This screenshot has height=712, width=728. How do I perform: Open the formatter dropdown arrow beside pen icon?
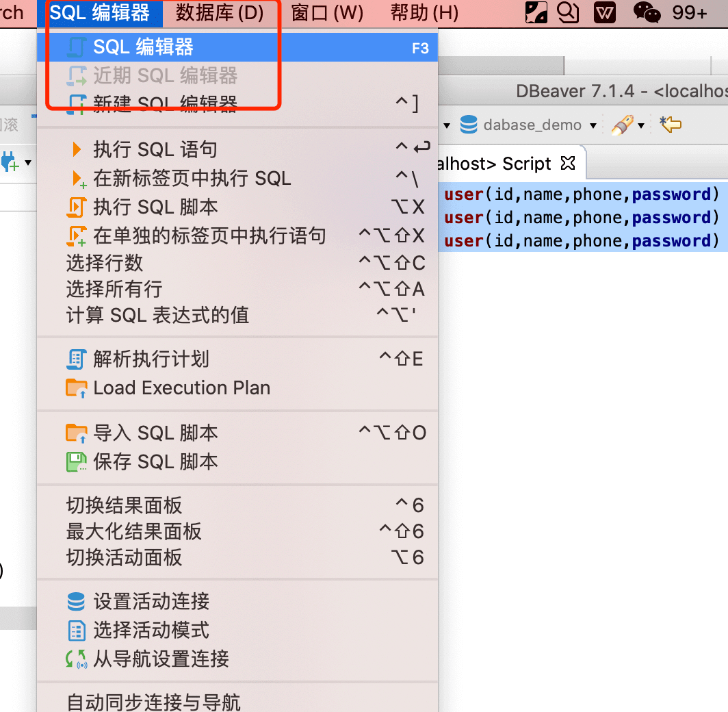pyautogui.click(x=640, y=126)
